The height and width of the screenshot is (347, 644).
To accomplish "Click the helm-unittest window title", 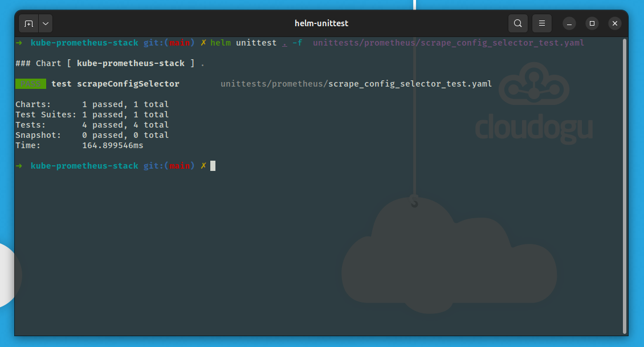I will point(321,23).
